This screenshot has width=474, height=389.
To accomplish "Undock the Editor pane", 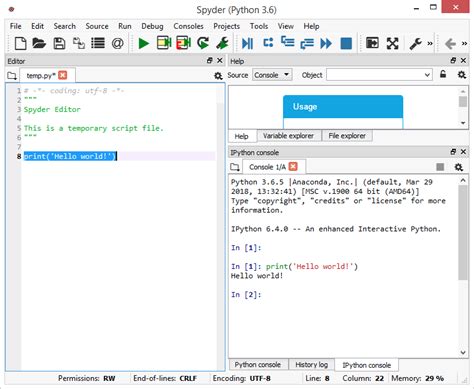I will click(x=209, y=60).
